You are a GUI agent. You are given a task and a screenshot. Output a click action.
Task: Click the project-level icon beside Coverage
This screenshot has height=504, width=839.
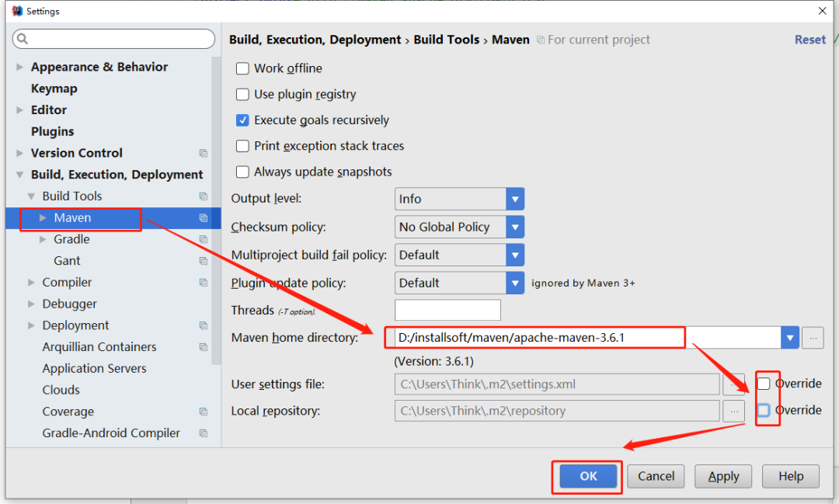(204, 412)
